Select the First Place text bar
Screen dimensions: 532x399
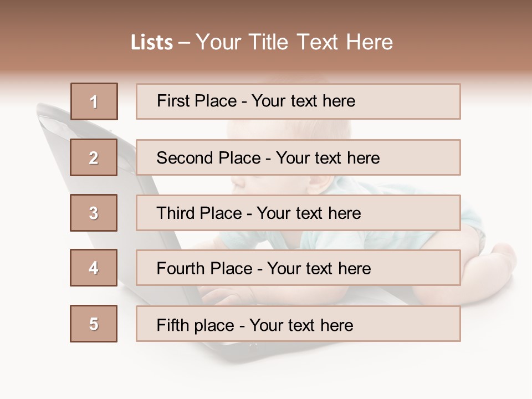[298, 101]
